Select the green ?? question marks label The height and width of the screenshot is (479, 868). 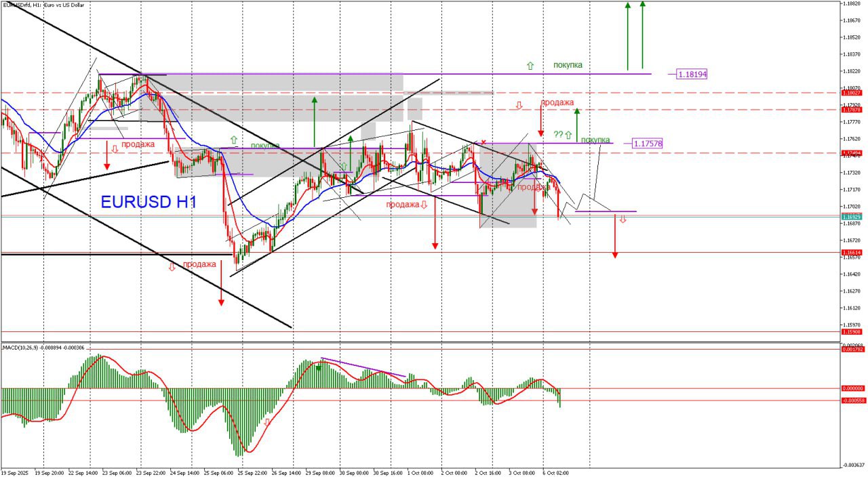(558, 135)
